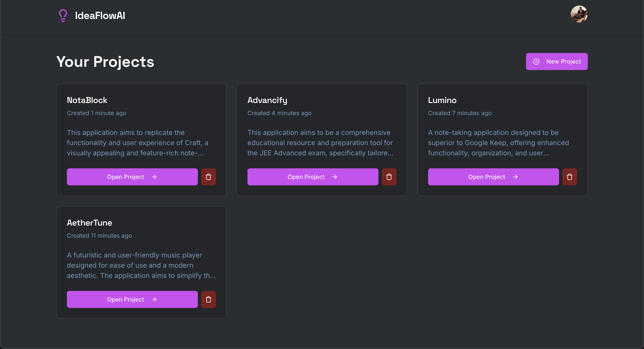This screenshot has height=349, width=644.
Task: Select the NotaBlock project title
Action: click(87, 100)
